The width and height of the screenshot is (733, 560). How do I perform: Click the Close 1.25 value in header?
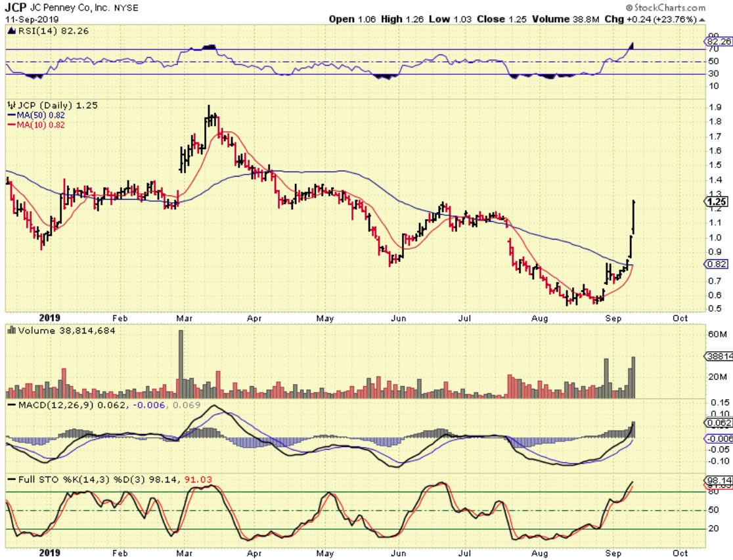502,19
